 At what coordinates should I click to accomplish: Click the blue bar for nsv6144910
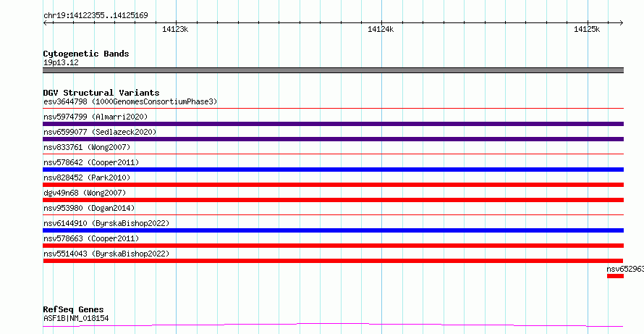[x=333, y=230]
